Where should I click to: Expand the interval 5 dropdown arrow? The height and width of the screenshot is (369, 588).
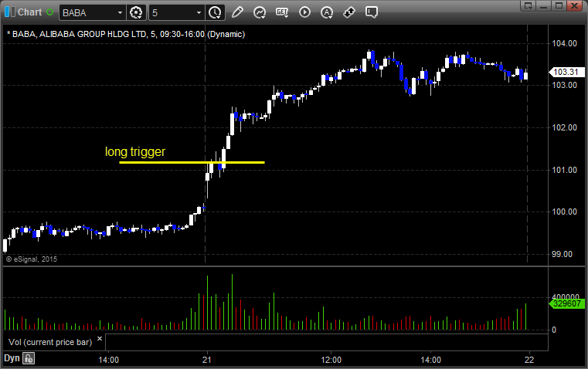coord(199,12)
